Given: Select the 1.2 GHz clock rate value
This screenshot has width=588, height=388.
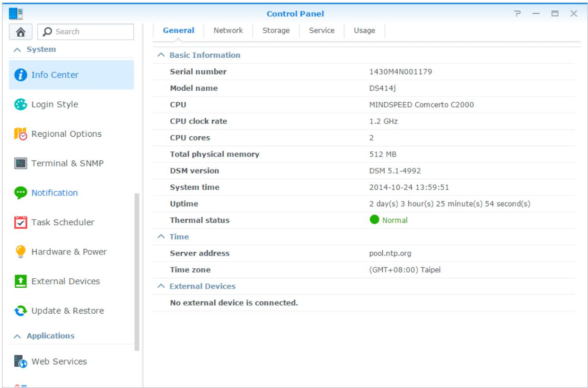Looking at the screenshot, I should click(x=384, y=121).
